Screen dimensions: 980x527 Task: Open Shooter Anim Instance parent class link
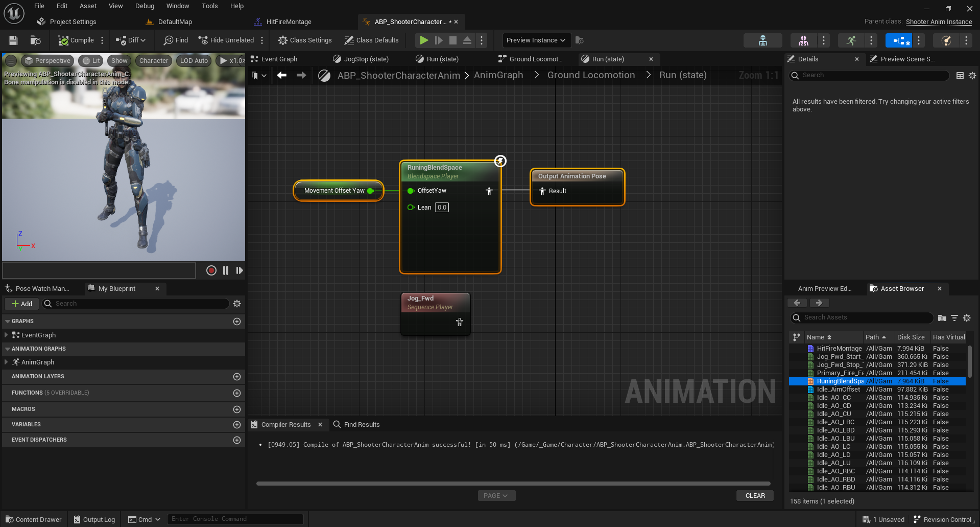click(939, 22)
